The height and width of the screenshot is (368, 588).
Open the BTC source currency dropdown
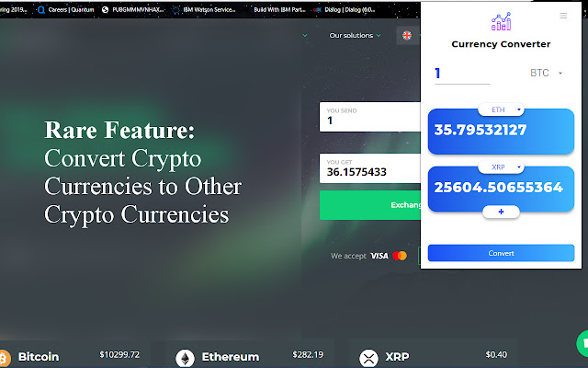pos(546,73)
